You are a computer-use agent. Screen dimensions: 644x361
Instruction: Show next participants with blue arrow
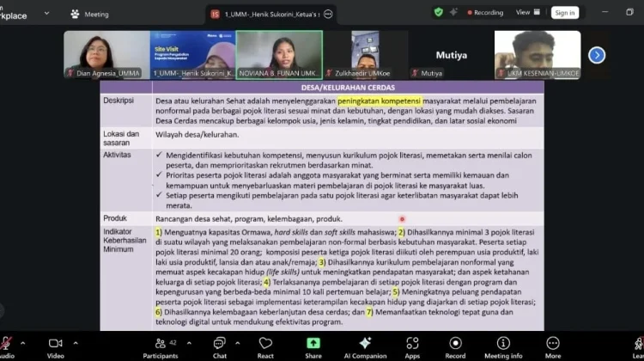[597, 55]
